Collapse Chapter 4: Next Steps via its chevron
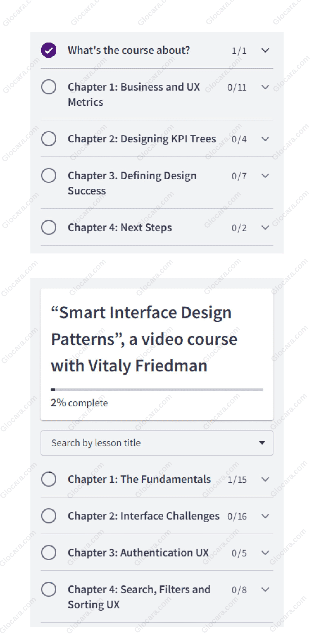Screen dimensions: 314x644 tap(265, 228)
